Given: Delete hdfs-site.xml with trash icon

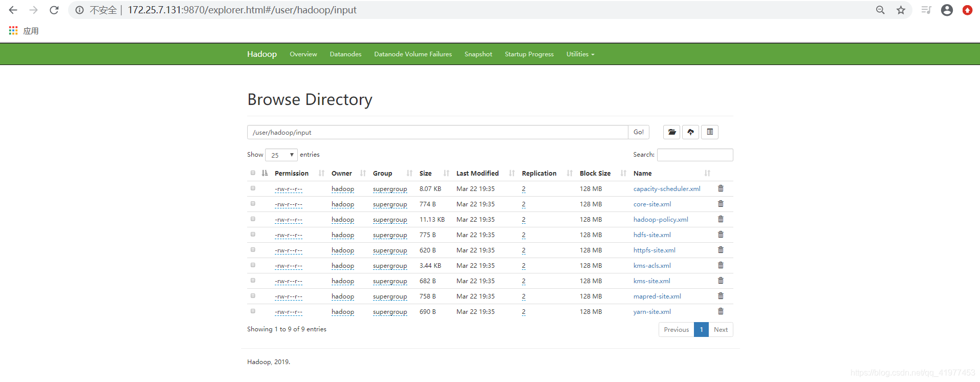Looking at the screenshot, I should [721, 235].
